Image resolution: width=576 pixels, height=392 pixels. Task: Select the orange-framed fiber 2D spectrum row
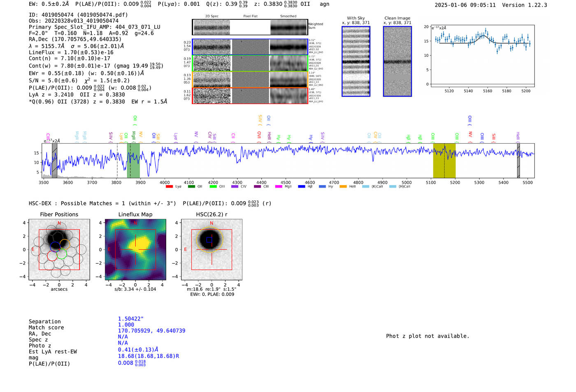[x=250, y=79]
